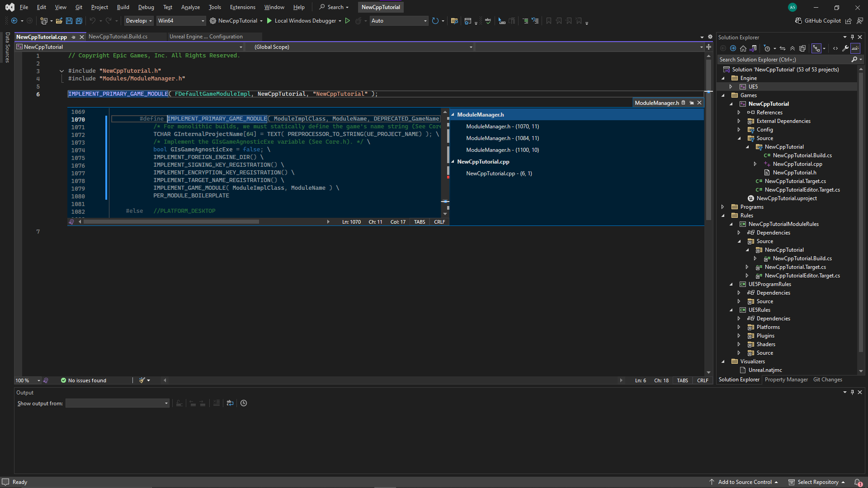The height and width of the screenshot is (488, 868).
Task: Open the Build menu
Action: [x=123, y=7]
